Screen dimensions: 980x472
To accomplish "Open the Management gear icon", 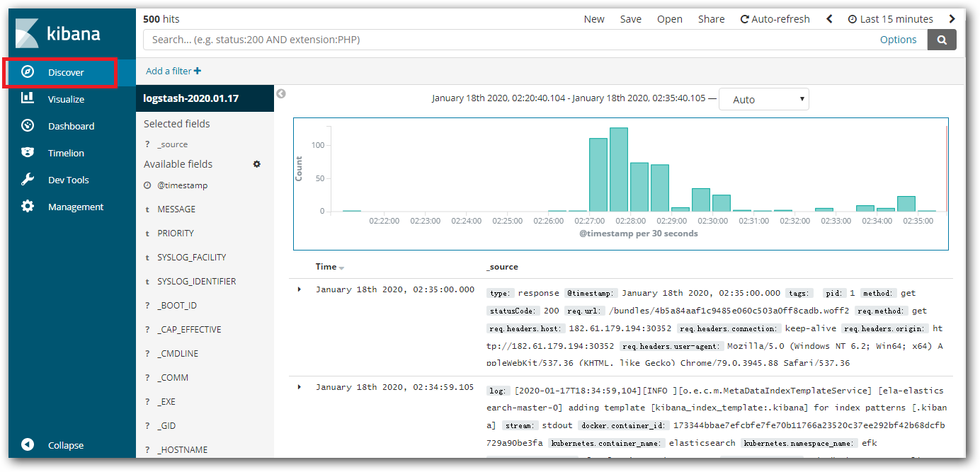I will pos(28,206).
